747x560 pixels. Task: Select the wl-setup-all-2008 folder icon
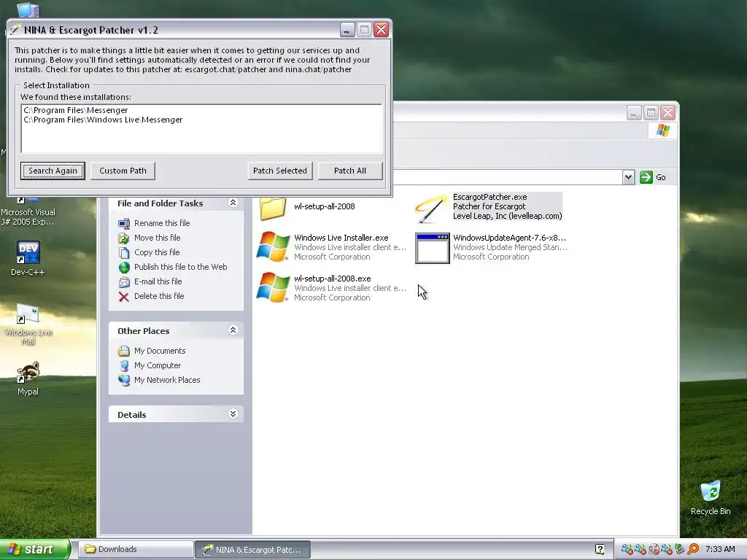click(x=273, y=208)
